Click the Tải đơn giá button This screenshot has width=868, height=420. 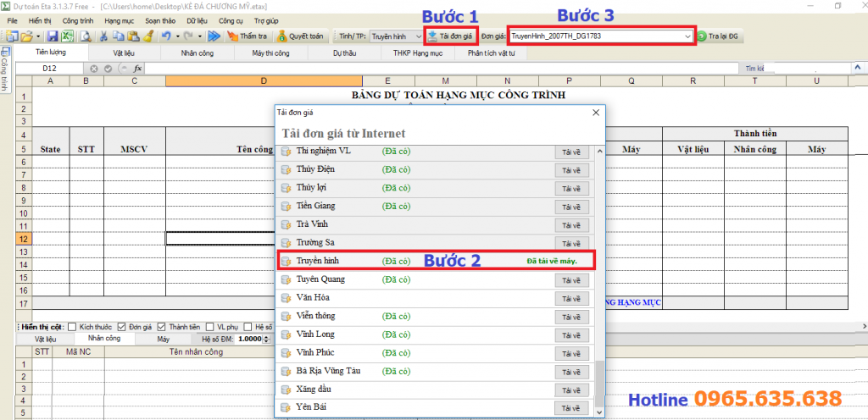[449, 36]
